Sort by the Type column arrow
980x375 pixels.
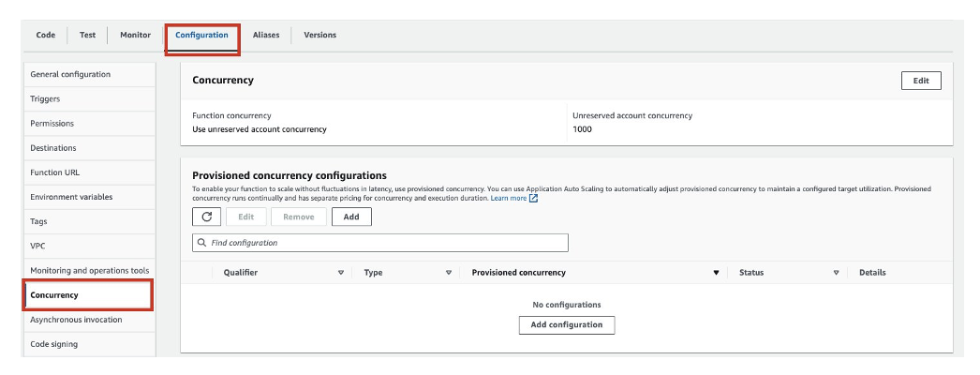449,273
